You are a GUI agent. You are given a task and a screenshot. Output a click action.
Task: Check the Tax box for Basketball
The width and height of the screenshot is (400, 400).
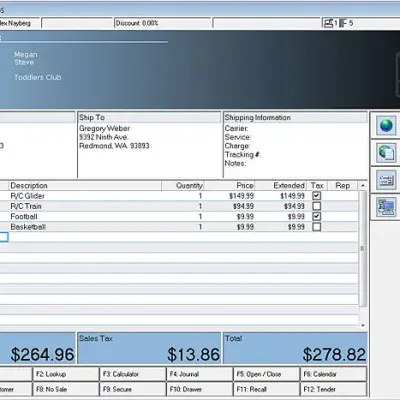click(x=317, y=227)
